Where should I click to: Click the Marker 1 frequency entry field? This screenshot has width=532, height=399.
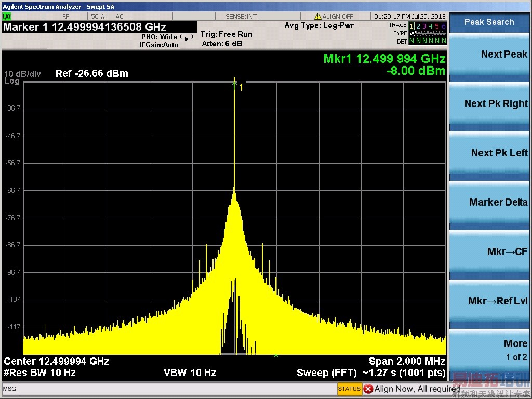click(99, 27)
